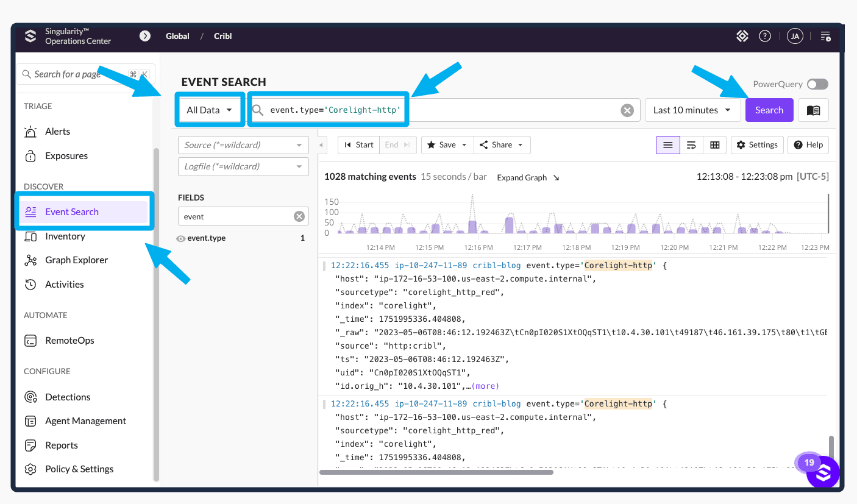Viewport: 857px width, 504px height.
Task: Toggle the PowerQuery switch
Action: coord(817,85)
